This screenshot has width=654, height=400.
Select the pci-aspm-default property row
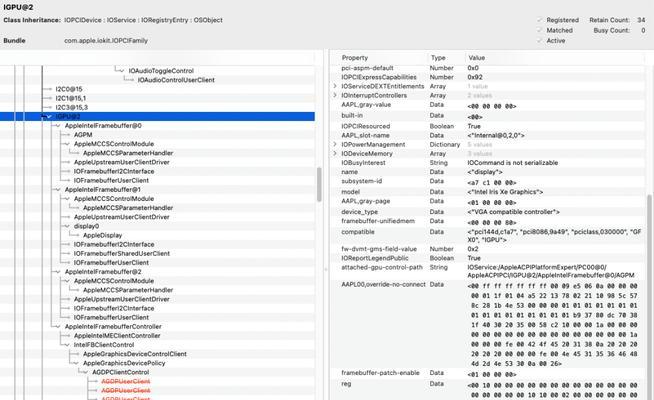pos(488,68)
